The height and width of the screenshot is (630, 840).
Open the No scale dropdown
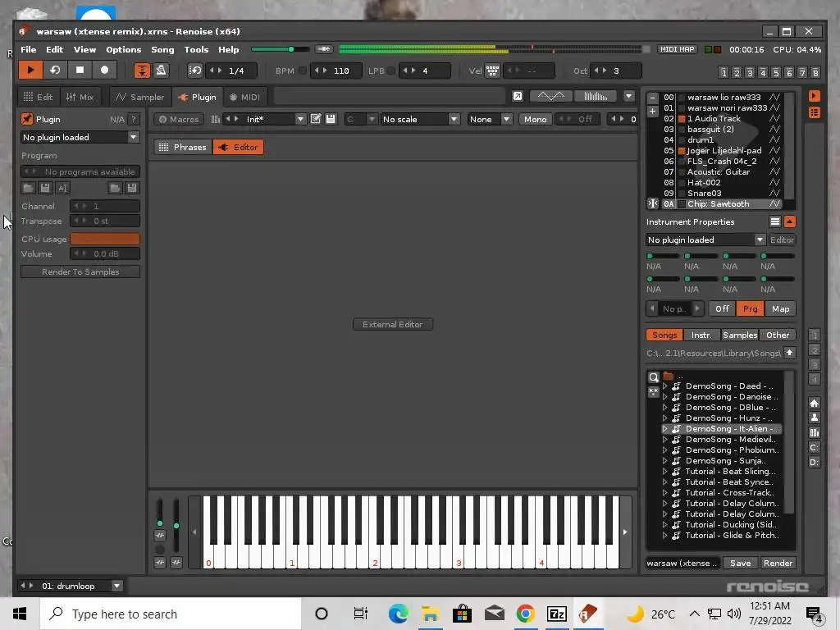click(x=419, y=120)
